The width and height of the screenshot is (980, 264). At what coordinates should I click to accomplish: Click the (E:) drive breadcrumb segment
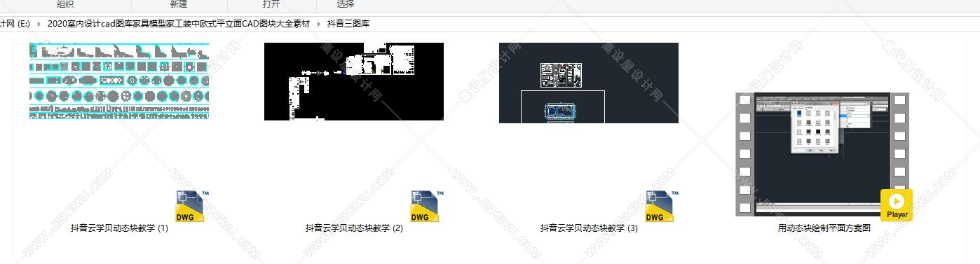(x=15, y=23)
